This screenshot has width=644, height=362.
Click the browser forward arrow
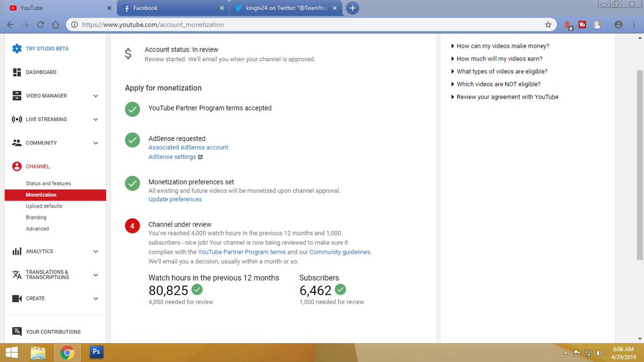pos(26,25)
